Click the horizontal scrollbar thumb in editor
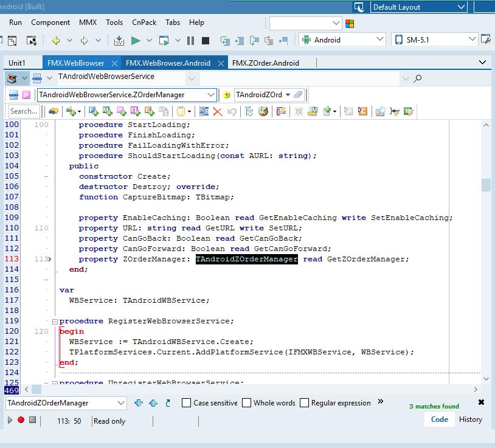 (x=36, y=389)
